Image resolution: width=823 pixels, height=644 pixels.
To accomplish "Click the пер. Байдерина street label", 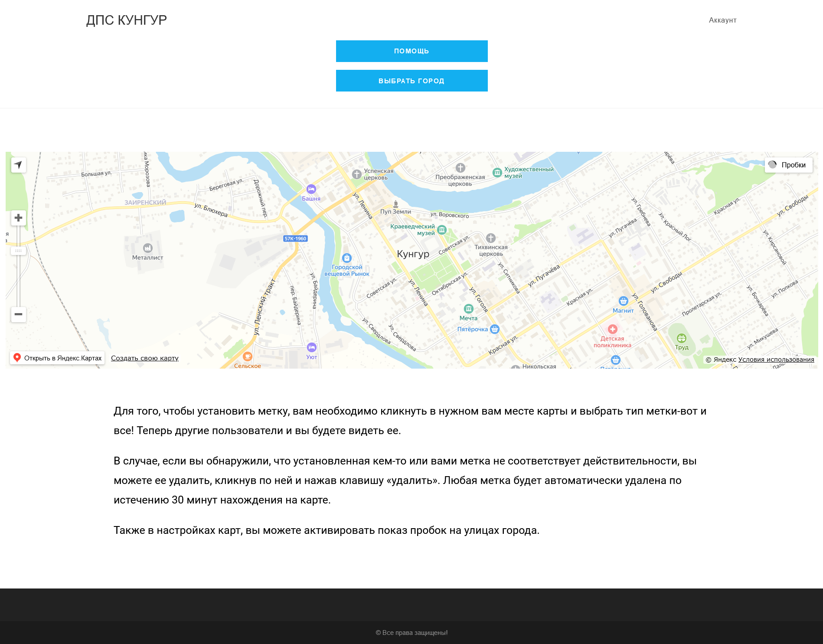I will pyautogui.click(x=295, y=305).
